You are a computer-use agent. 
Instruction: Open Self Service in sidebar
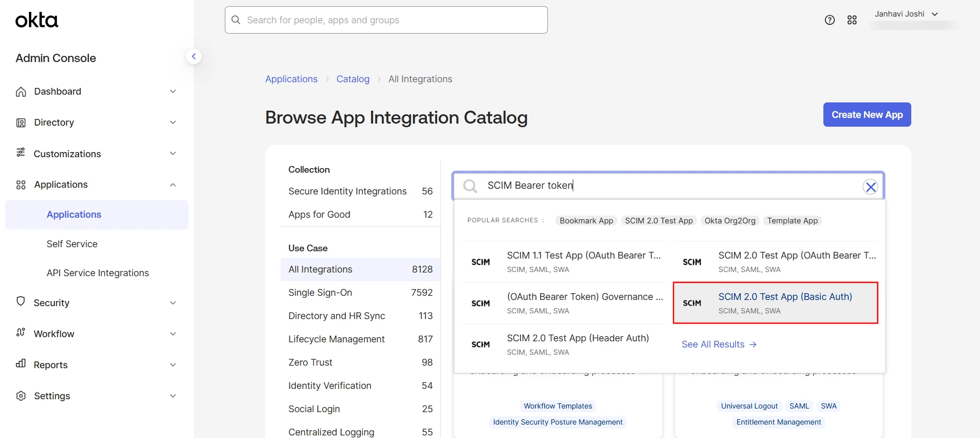click(72, 244)
